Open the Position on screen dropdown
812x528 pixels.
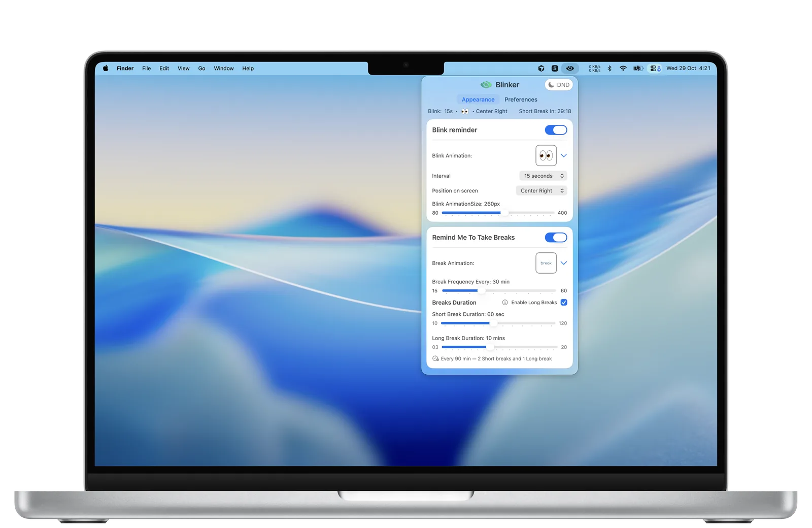pos(542,190)
